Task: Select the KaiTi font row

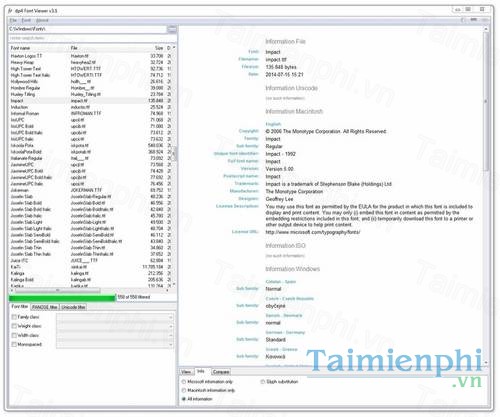Action: pyautogui.click(x=90, y=267)
